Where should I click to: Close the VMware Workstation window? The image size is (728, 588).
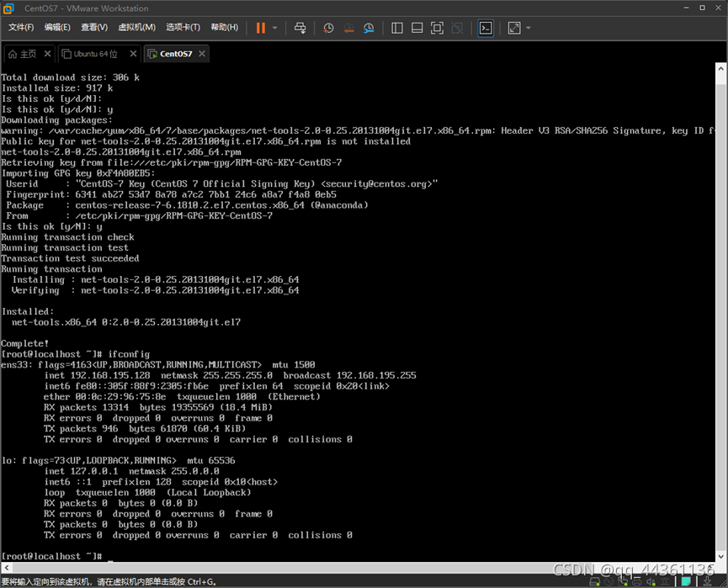tap(719, 8)
